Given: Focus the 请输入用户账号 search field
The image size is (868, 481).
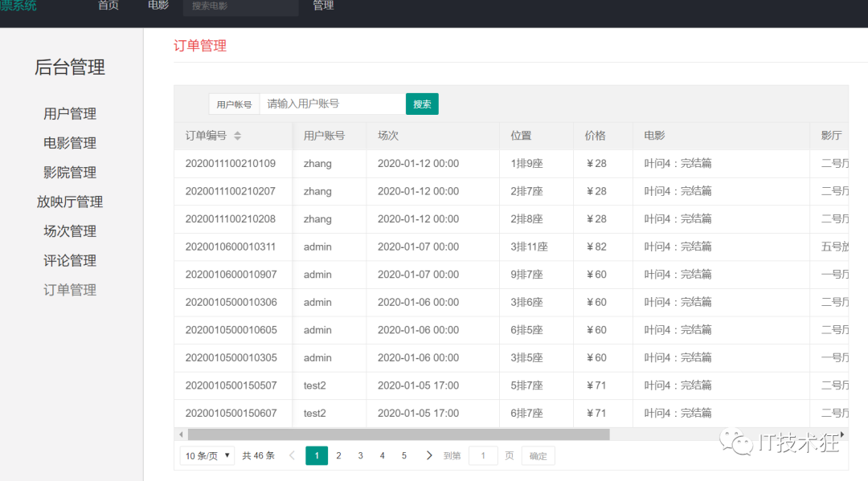Looking at the screenshot, I should tap(332, 104).
